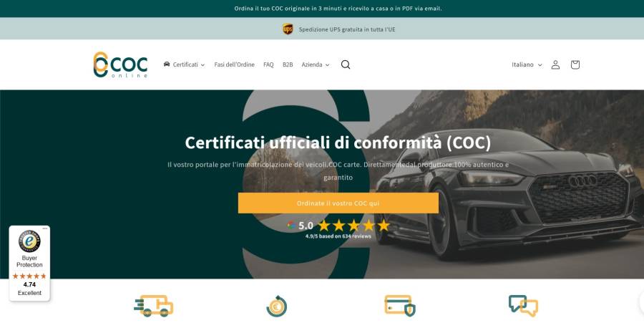Expand the Azienda dropdown menu
Image resolution: width=644 pixels, height=323 pixels.
[x=316, y=64]
